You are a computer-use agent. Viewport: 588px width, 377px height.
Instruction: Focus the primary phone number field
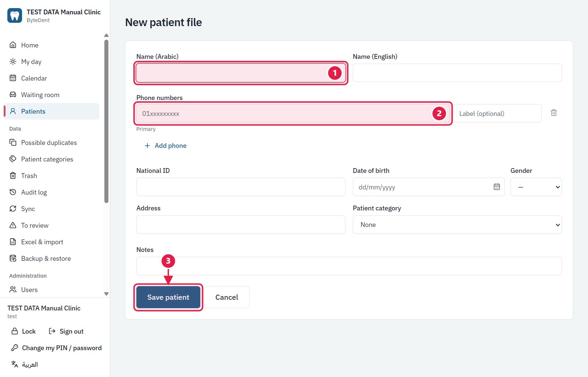tap(293, 113)
